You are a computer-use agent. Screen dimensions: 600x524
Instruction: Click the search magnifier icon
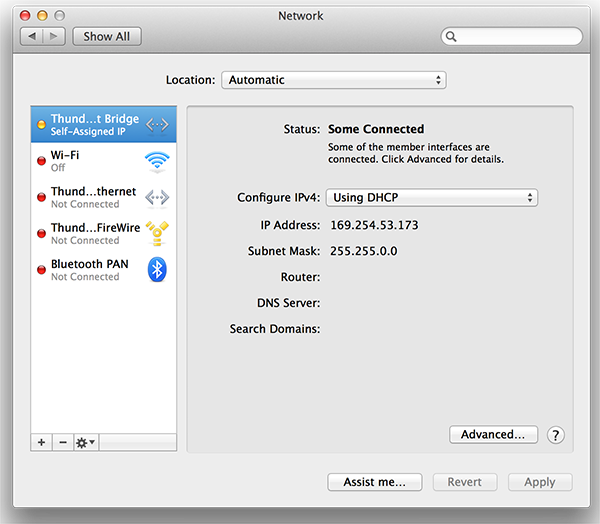click(x=451, y=36)
